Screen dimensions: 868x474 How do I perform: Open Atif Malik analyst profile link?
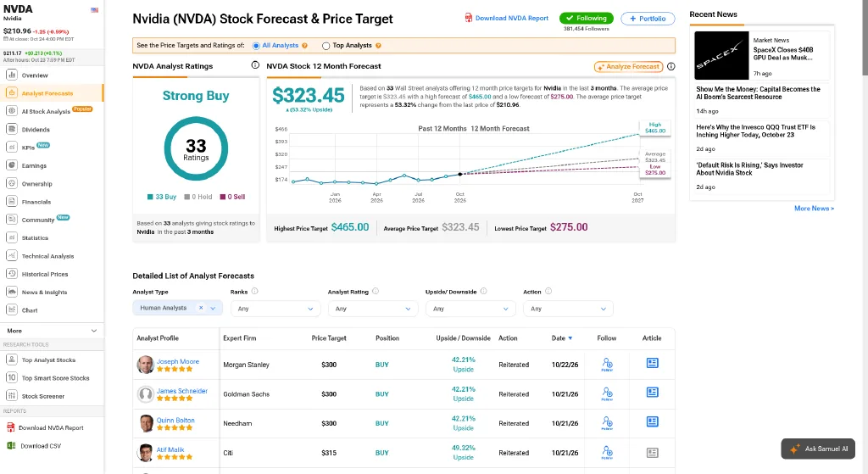click(170, 449)
